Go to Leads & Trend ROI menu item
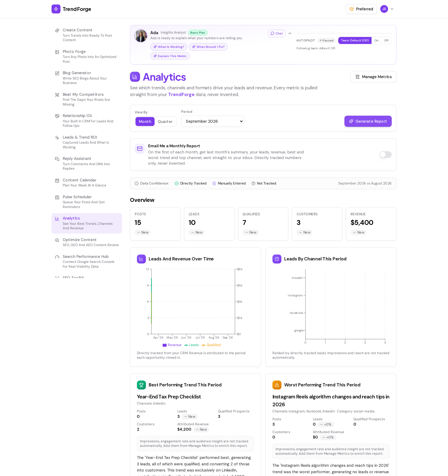The width and height of the screenshot is (448, 476). coord(87,142)
